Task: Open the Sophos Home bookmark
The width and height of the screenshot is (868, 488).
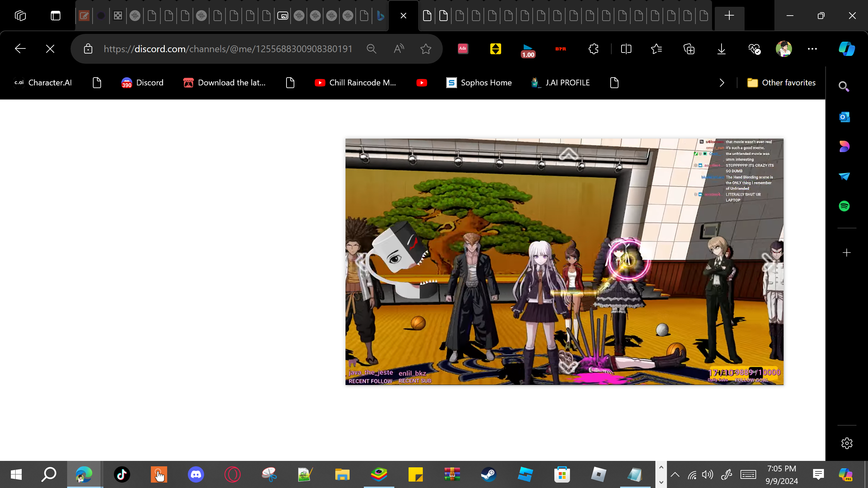Action: click(x=479, y=83)
